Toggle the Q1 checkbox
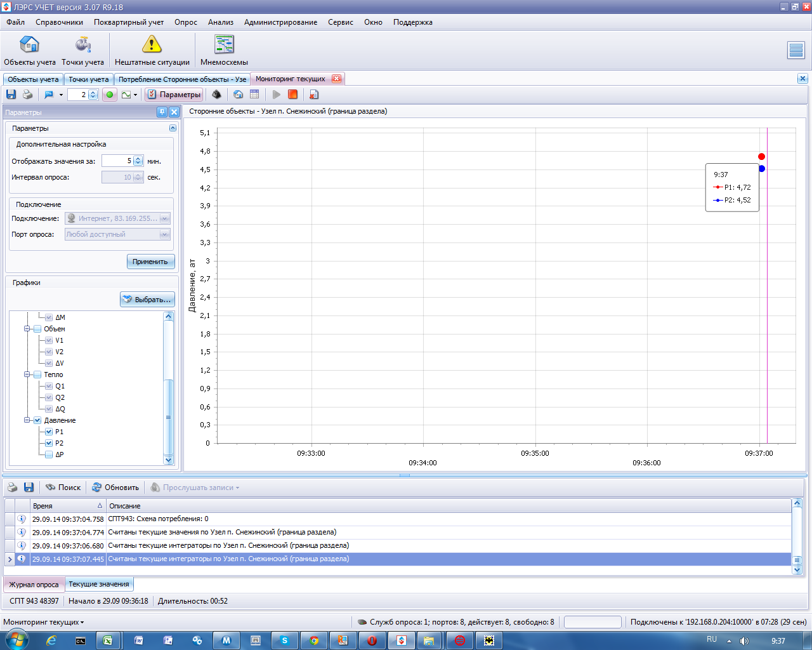The image size is (812, 650). tap(49, 386)
